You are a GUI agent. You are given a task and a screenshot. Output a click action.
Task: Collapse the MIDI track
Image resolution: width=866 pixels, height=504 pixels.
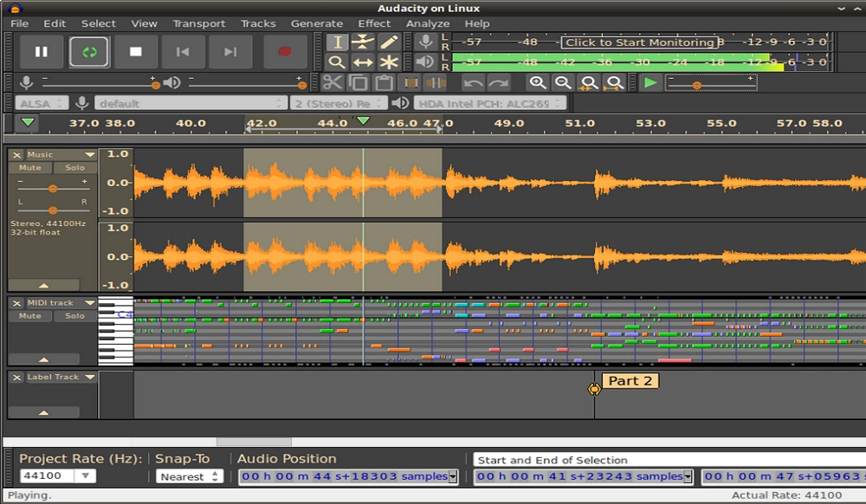click(43, 359)
